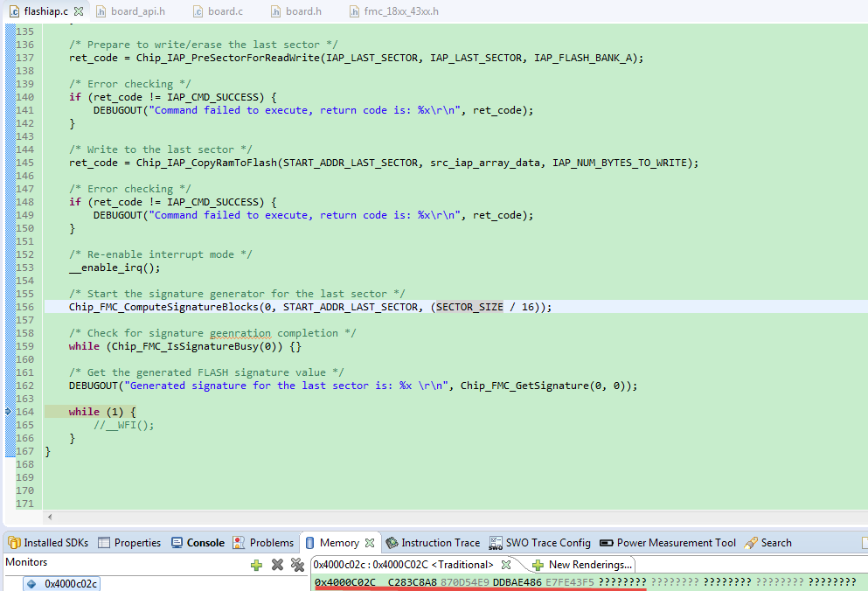
Task: Close the flashiap.c editor tab
Action: point(79,11)
